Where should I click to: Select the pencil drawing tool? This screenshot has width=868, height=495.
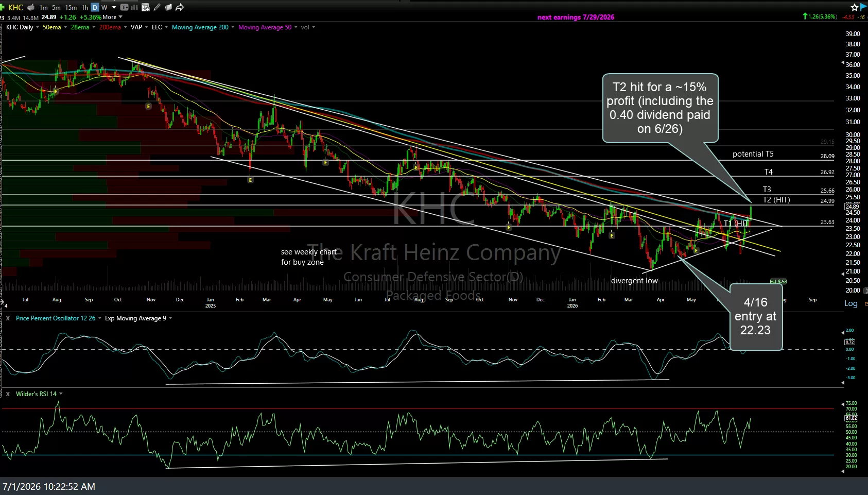click(x=157, y=7)
